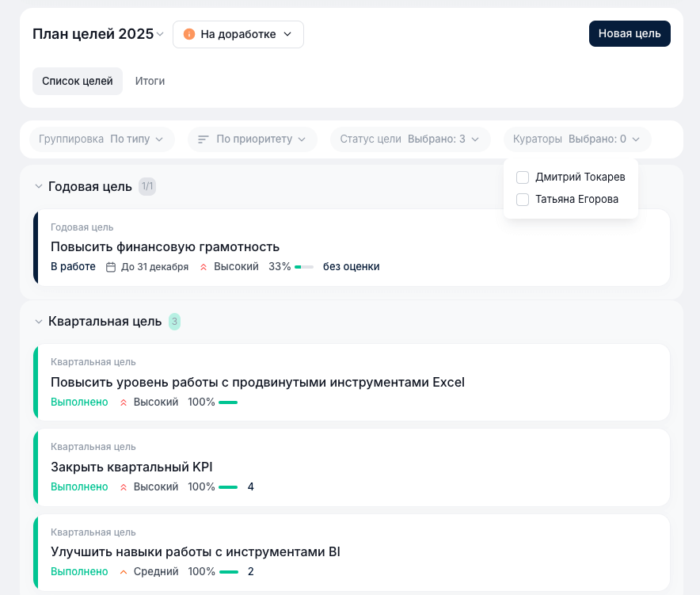Click the 33% progress bar on the annual goal
This screenshot has width=700, height=595.
point(303,267)
